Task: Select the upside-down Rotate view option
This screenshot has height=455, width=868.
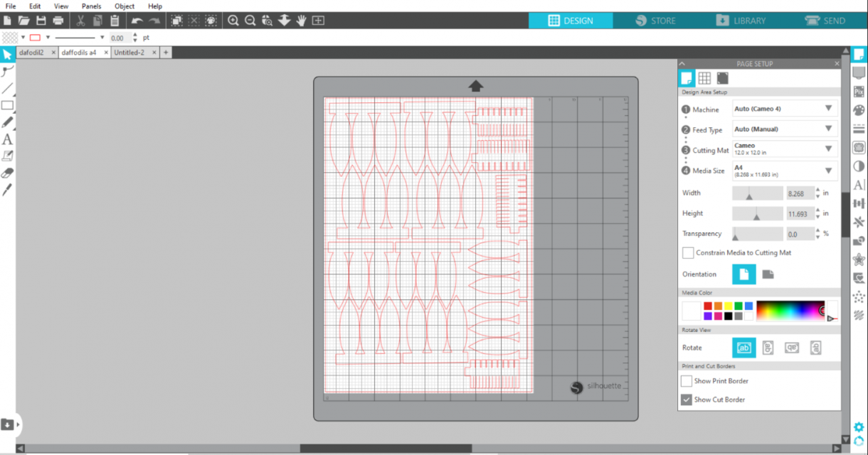Action: (x=792, y=348)
